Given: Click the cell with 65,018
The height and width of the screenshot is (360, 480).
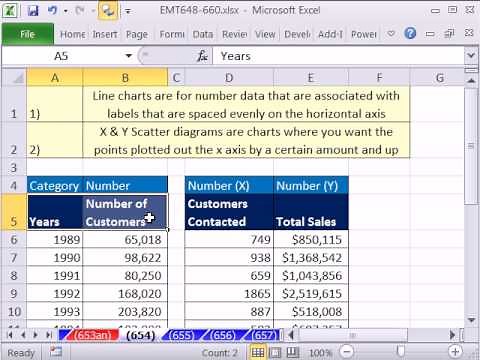Looking at the screenshot, I should 125,239.
